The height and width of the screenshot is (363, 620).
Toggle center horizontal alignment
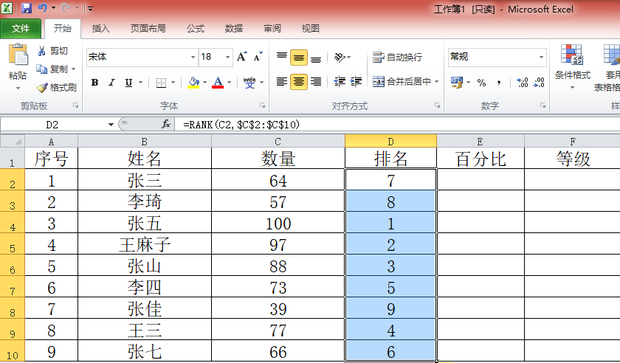click(x=299, y=82)
